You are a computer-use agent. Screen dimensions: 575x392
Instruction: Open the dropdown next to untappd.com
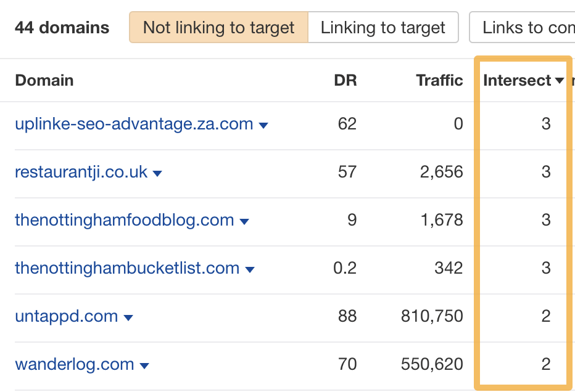(128, 316)
